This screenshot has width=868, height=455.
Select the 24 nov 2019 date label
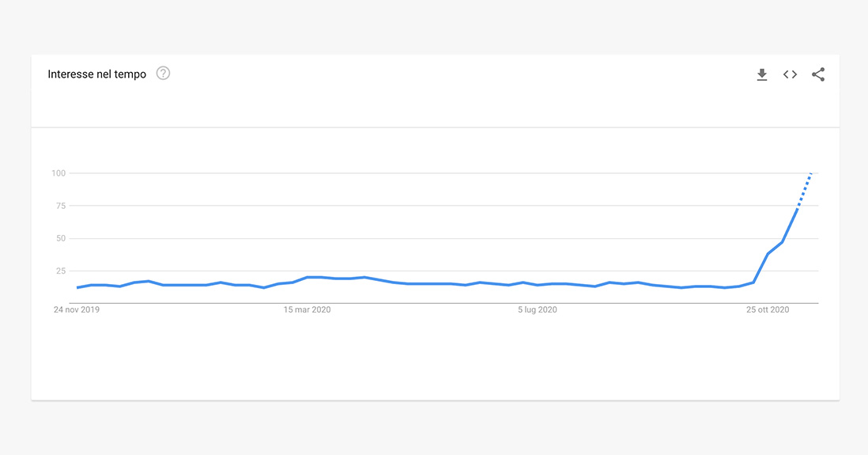[77, 310]
